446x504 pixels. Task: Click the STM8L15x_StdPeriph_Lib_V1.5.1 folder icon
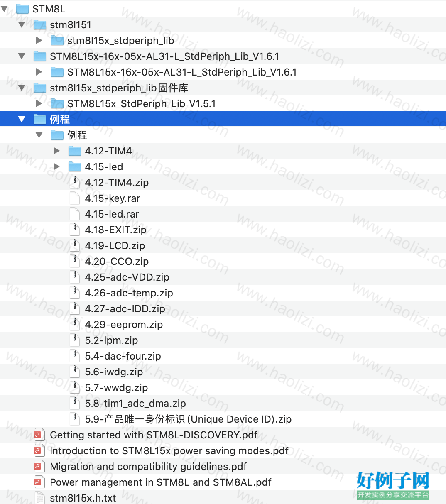click(x=57, y=103)
